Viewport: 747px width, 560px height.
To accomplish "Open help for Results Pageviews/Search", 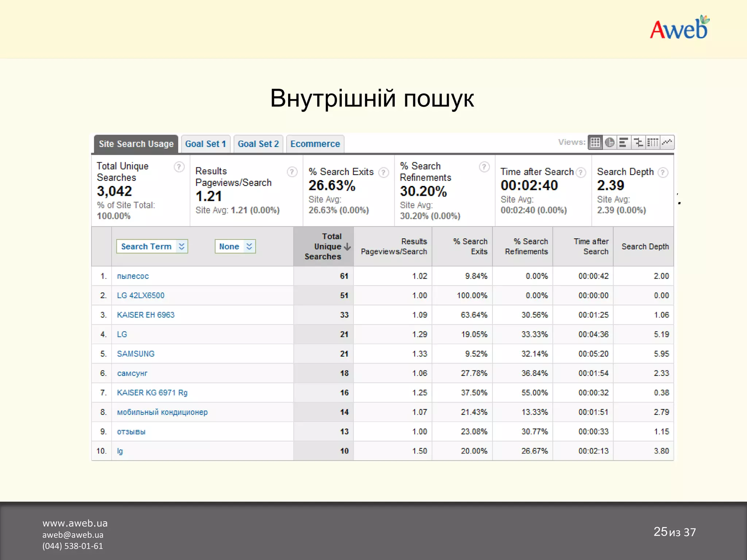I will click(x=292, y=172).
